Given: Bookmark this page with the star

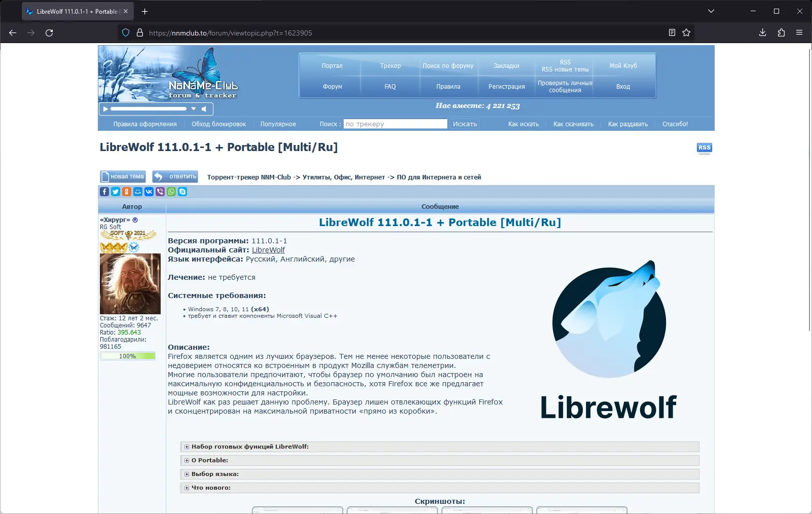Looking at the screenshot, I should click(x=686, y=33).
